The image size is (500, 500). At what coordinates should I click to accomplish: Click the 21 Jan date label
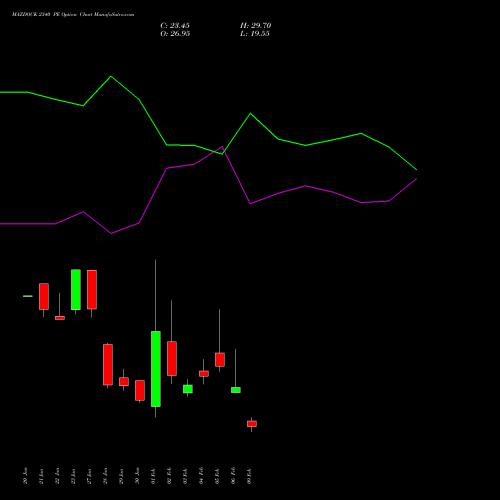click(x=42, y=476)
